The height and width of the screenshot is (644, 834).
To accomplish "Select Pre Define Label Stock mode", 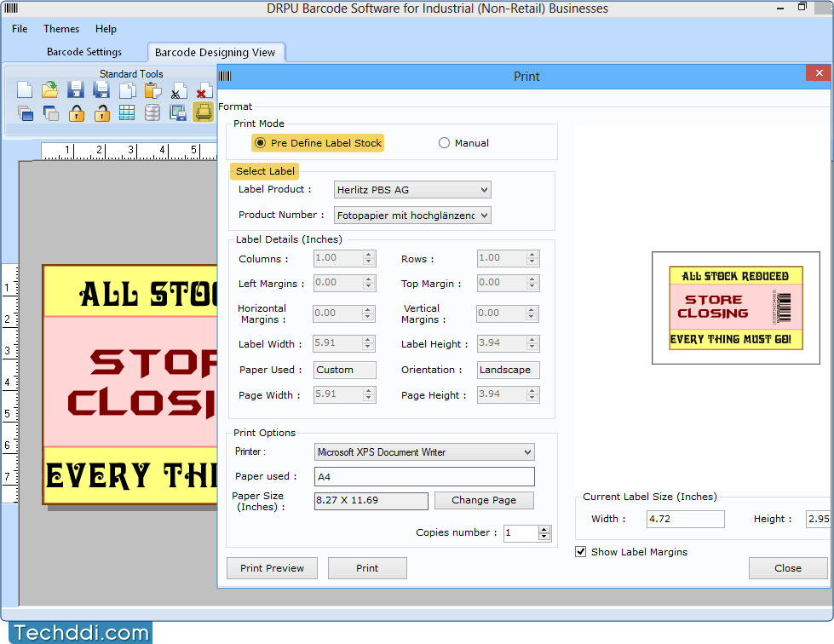I will click(x=318, y=143).
